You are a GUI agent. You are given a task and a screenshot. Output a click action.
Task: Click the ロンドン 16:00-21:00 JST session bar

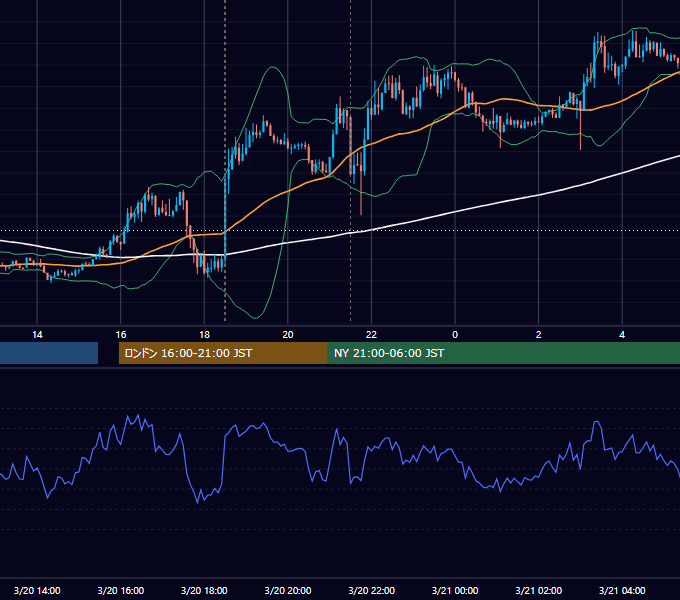pyautogui.click(x=223, y=353)
